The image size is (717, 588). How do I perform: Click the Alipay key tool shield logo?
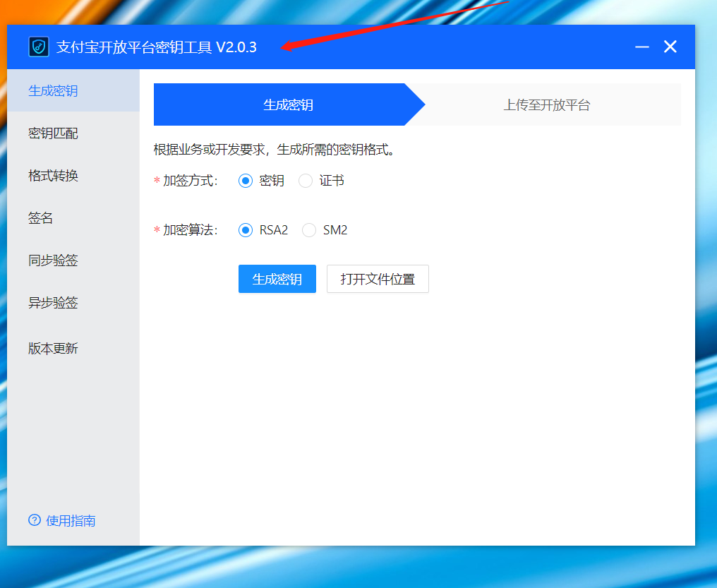[38, 47]
